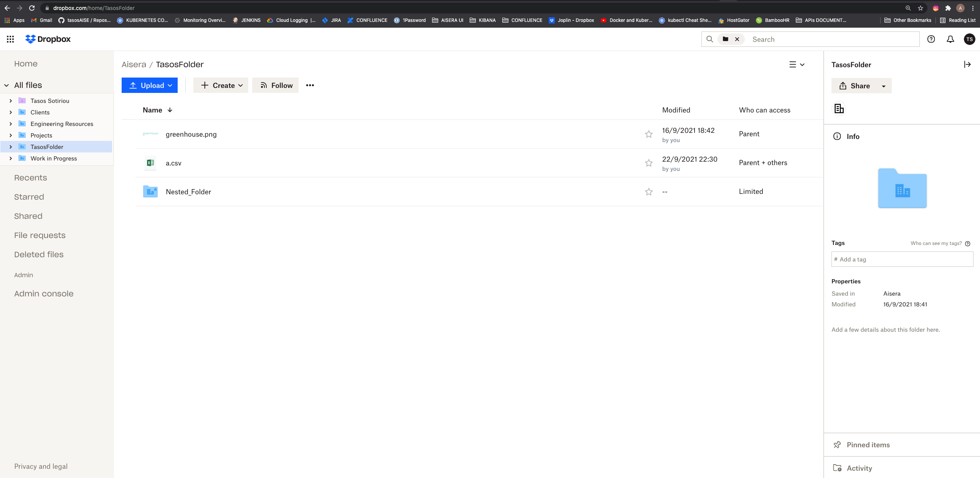Star the greenhouse.png file
Image resolution: width=980 pixels, height=478 pixels.
(x=648, y=134)
